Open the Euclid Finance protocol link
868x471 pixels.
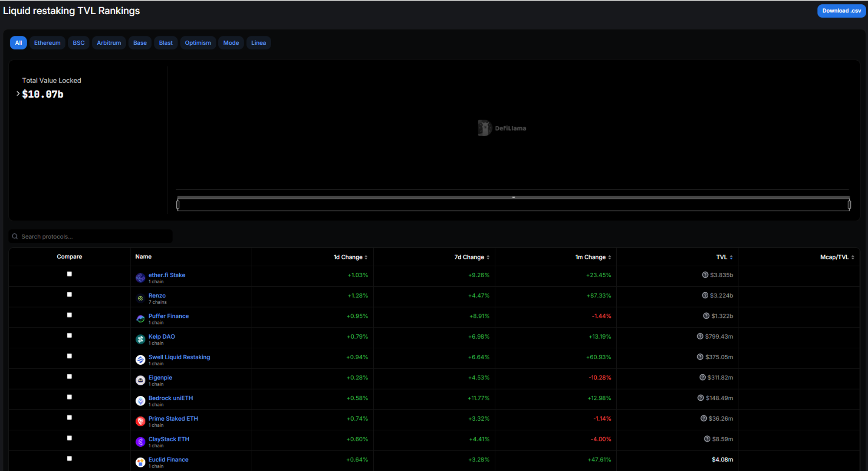[168, 459]
